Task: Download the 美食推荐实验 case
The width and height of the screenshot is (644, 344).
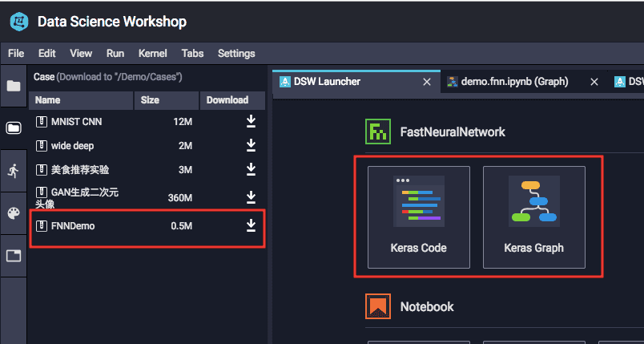Action: tap(251, 169)
